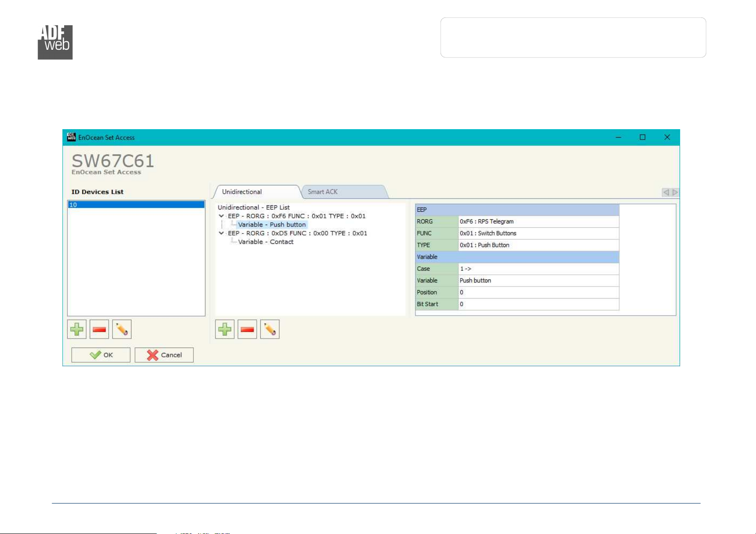This screenshot has height=534, width=756.
Task: Click the 'TYPE' property label
Action: (x=437, y=245)
